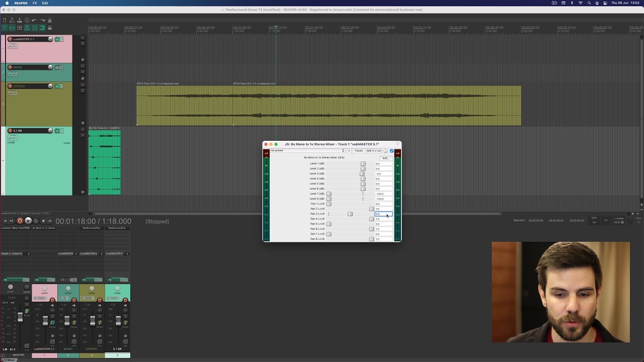Undo the last action via toolbar
Viewport: 644px width, 362px height.
[x=34, y=20]
